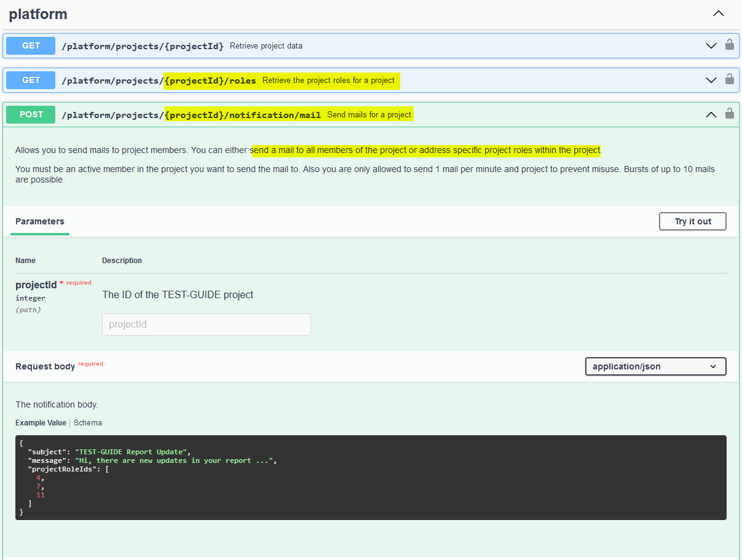The height and width of the screenshot is (560, 742).
Task: Expand the project roles endpoint with its arrow
Action: 711,80
